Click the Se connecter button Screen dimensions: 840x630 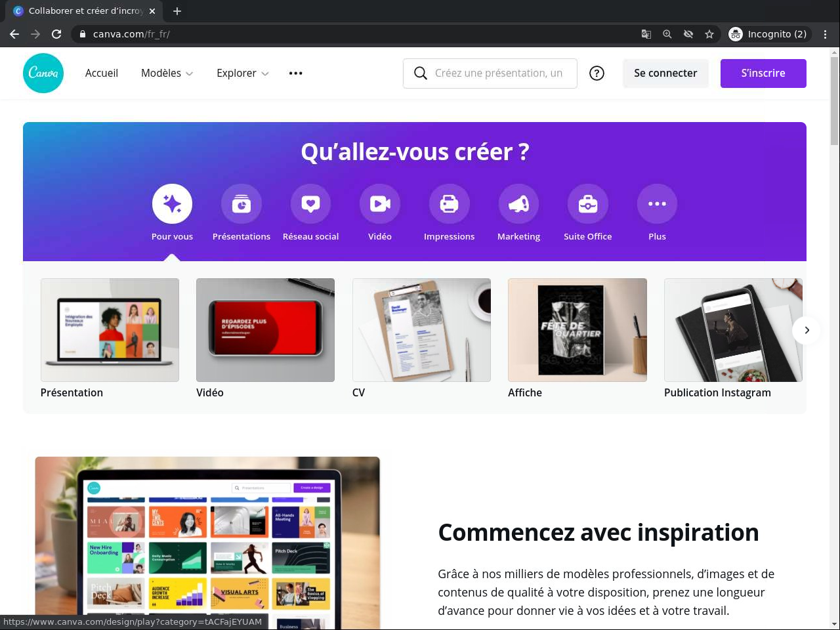[x=665, y=73]
